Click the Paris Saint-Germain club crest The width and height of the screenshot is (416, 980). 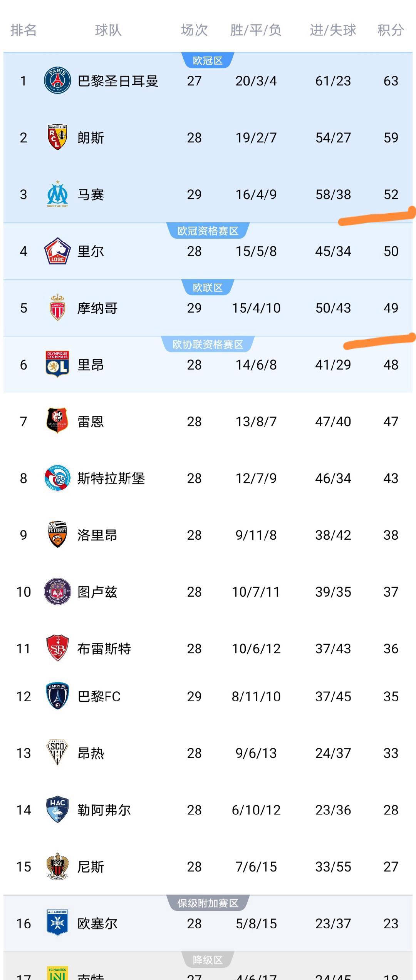tap(57, 80)
